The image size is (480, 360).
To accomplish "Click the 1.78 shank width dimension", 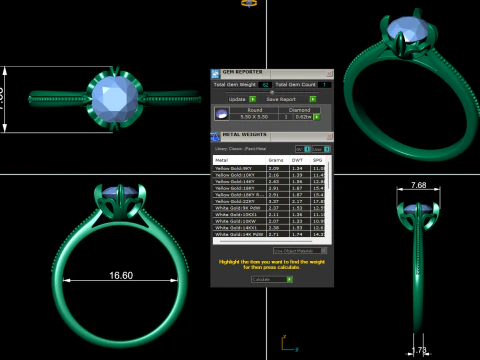I will pos(419,350).
